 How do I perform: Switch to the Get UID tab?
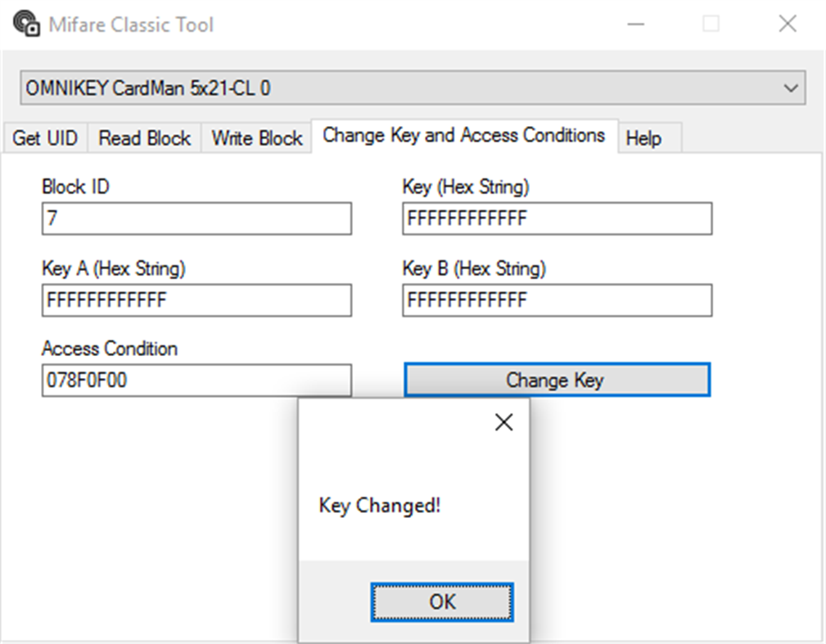pyautogui.click(x=45, y=138)
